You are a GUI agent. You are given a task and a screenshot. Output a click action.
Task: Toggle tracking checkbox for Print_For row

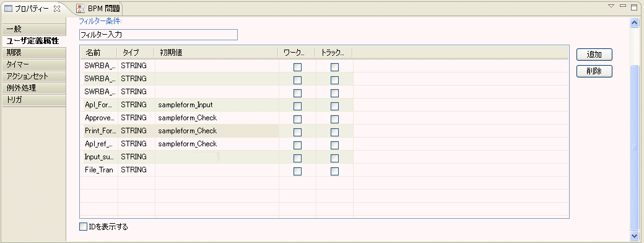(x=335, y=132)
